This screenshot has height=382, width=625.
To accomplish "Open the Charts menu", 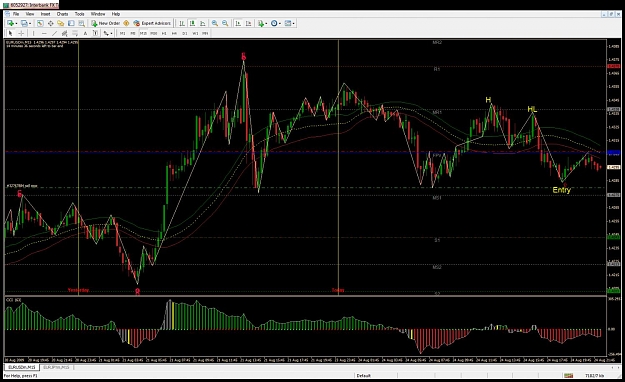I will pyautogui.click(x=63, y=14).
